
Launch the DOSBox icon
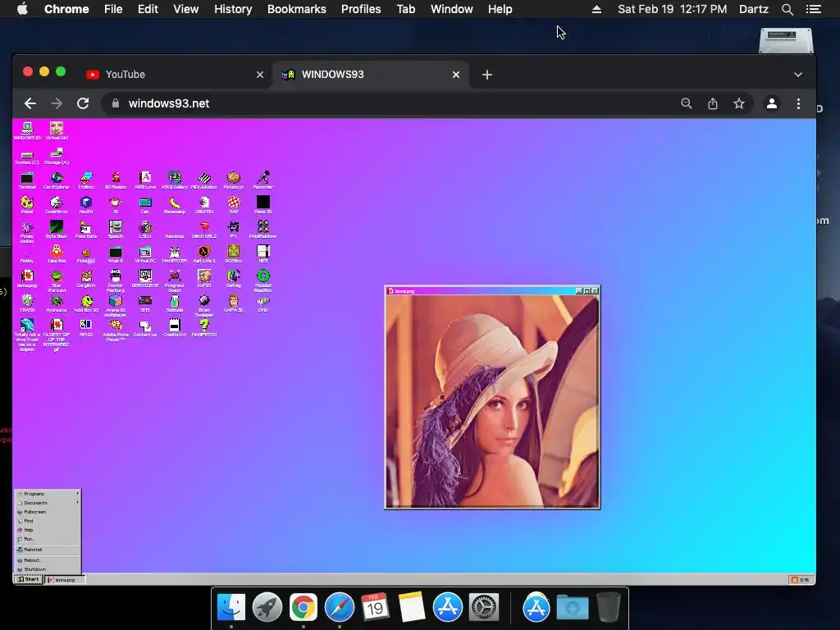234,254
